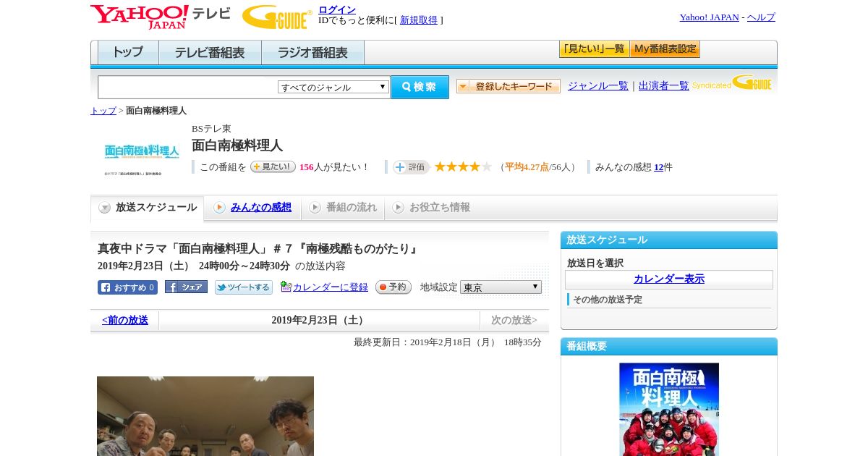Open the トップ navigation tab
868x456 pixels.
(x=128, y=53)
